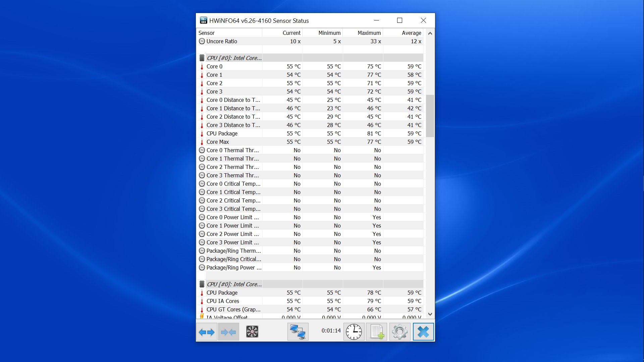Reset sensor values with the clock icon
This screenshot has height=362, width=644.
click(354, 332)
